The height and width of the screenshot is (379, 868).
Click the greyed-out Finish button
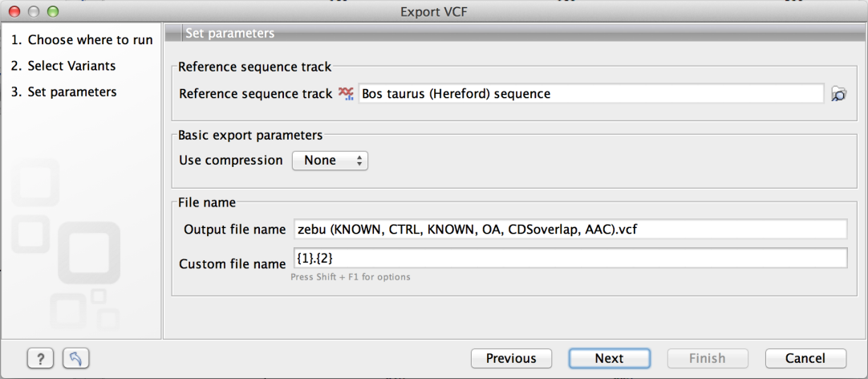pyautogui.click(x=707, y=358)
